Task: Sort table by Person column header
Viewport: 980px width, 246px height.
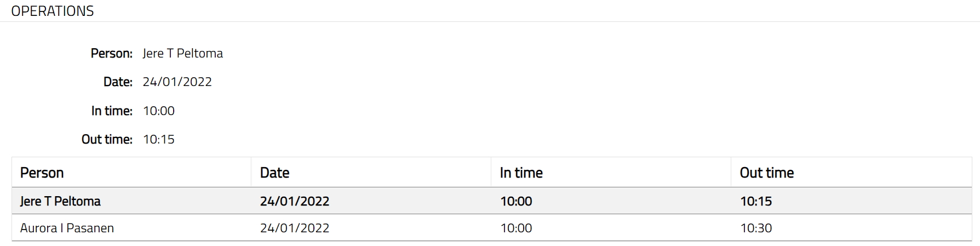Action: [42, 173]
